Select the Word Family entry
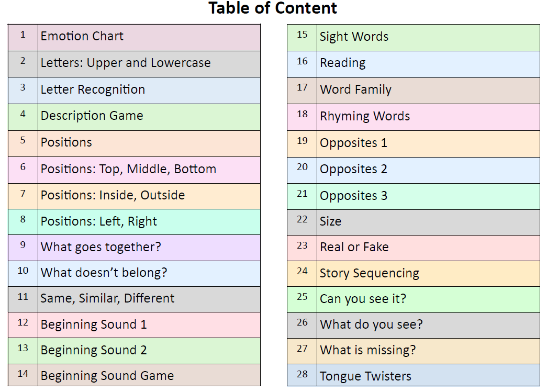 355,90
